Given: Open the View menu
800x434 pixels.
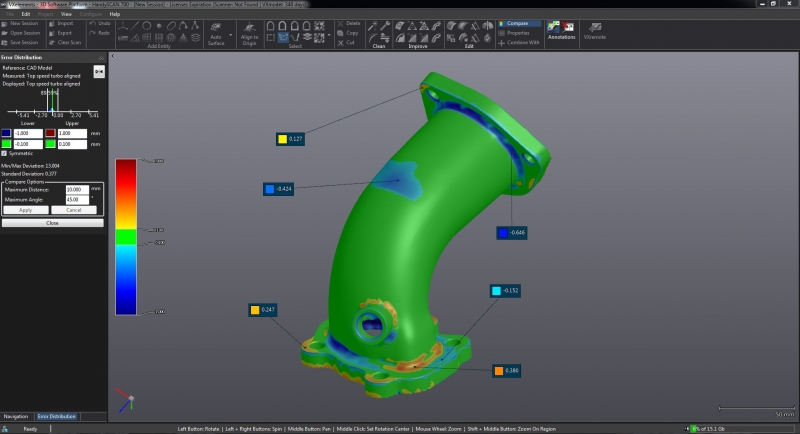Looking at the screenshot, I should (66, 14).
